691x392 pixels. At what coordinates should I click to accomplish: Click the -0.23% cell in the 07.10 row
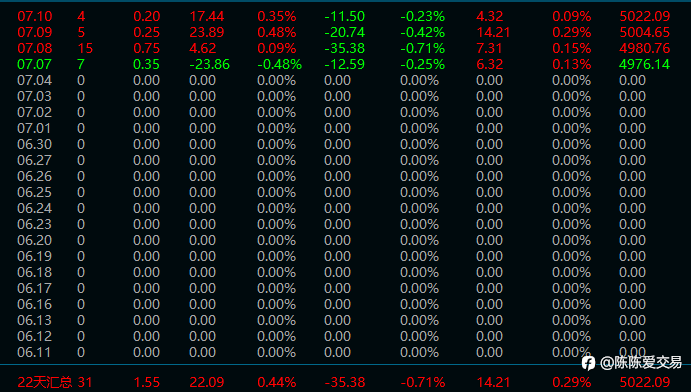click(x=423, y=16)
